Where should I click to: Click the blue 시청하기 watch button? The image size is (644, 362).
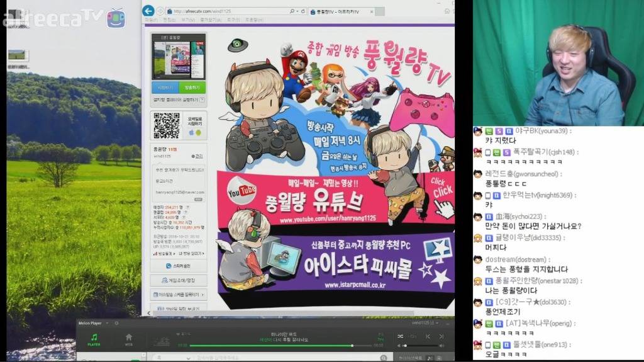pos(165,88)
